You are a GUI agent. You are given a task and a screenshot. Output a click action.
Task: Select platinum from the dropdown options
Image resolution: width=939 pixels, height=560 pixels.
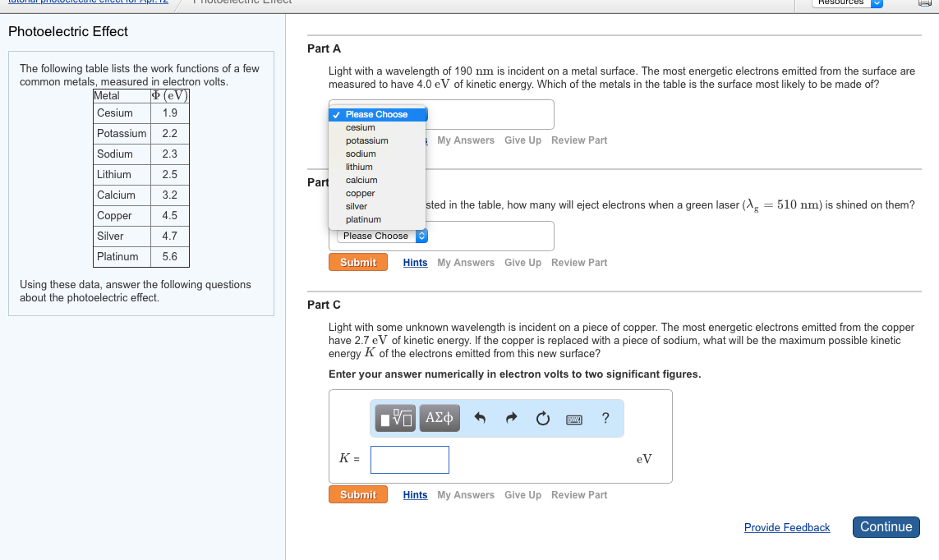[x=364, y=219]
